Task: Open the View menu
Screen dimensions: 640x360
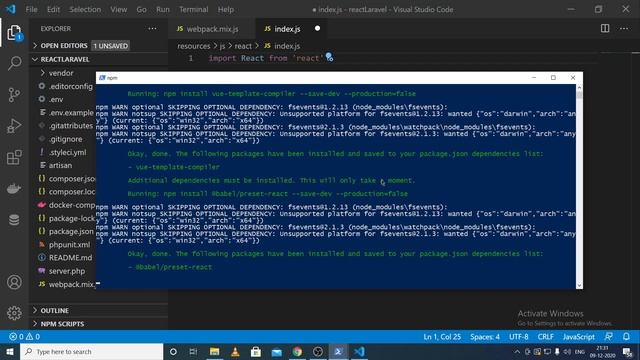Action: point(118,9)
